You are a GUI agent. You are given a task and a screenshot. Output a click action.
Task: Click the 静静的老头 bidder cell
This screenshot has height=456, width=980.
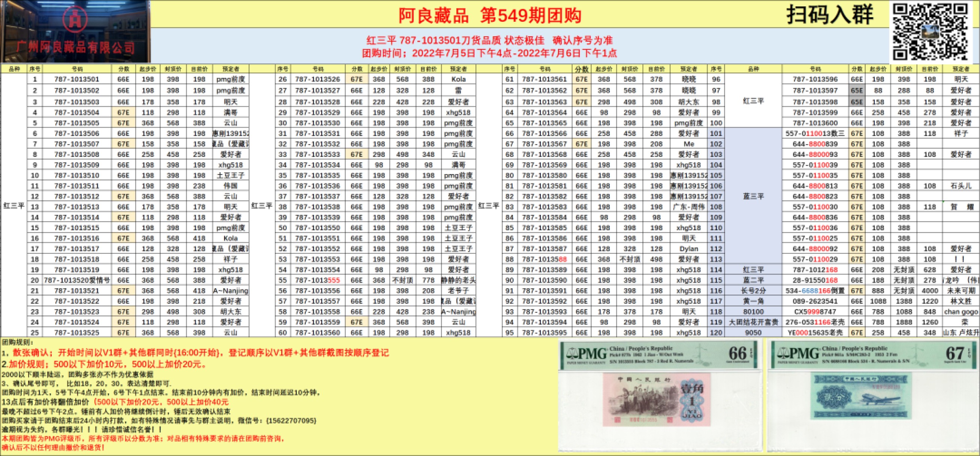coord(458,280)
